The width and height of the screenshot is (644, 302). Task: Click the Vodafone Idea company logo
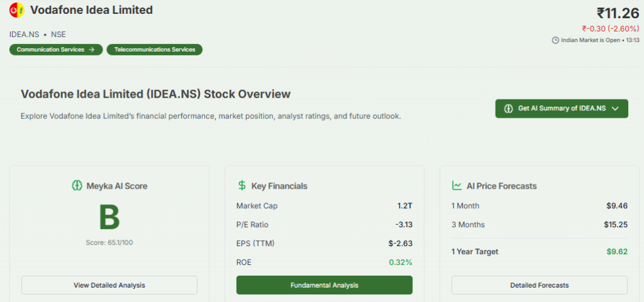click(17, 10)
